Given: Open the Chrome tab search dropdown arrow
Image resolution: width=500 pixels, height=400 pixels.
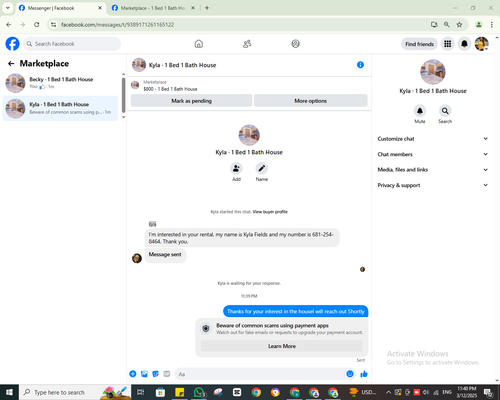Looking at the screenshot, I should [x=8, y=8].
